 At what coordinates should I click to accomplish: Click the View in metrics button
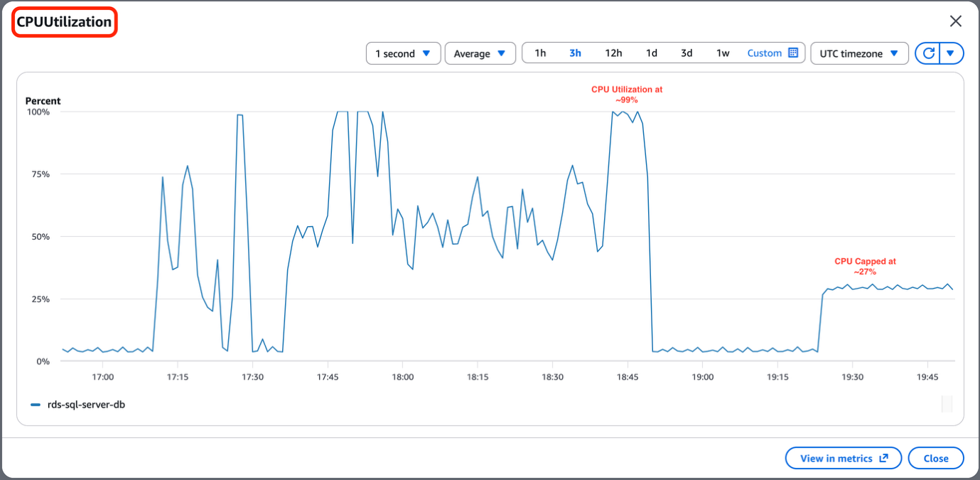(x=844, y=459)
